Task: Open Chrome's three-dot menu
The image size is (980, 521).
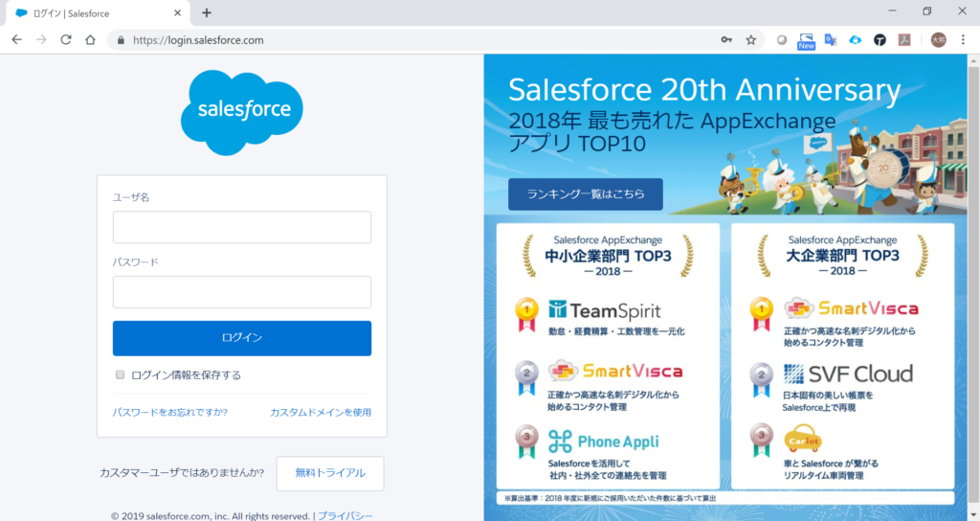Action: [x=965, y=40]
